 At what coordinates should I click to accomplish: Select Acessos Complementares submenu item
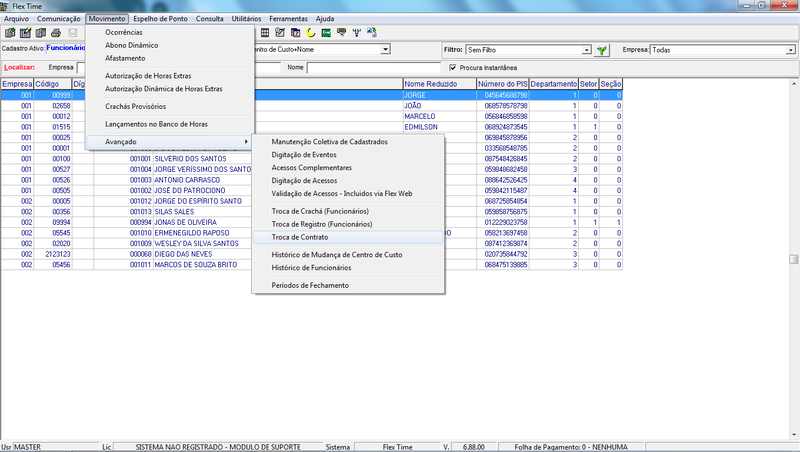(x=348, y=168)
